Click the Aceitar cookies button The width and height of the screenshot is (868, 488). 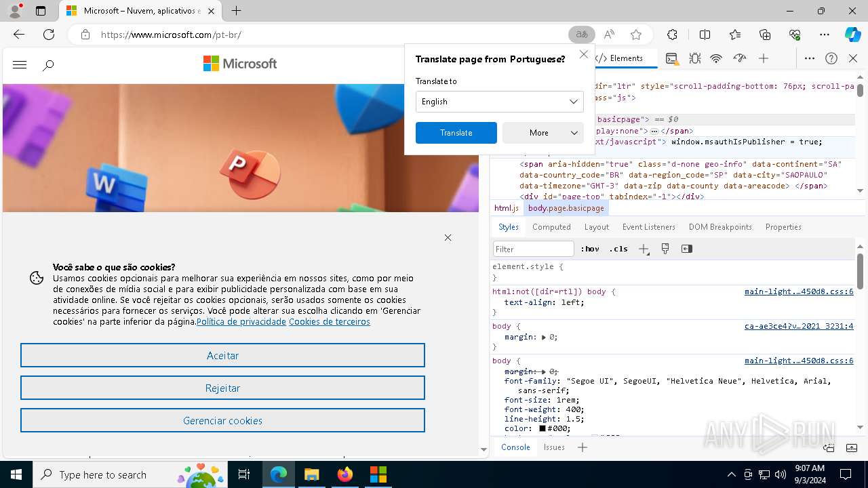(222, 355)
